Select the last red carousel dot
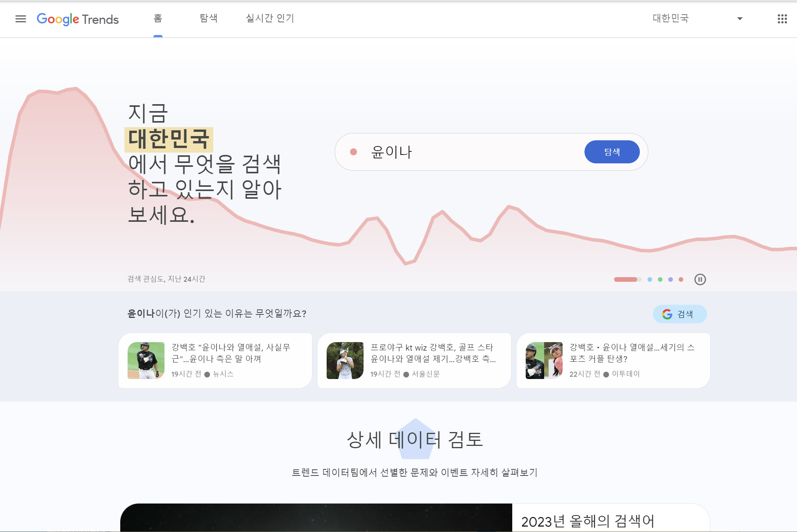Image resolution: width=797 pixels, height=532 pixels. (681, 279)
